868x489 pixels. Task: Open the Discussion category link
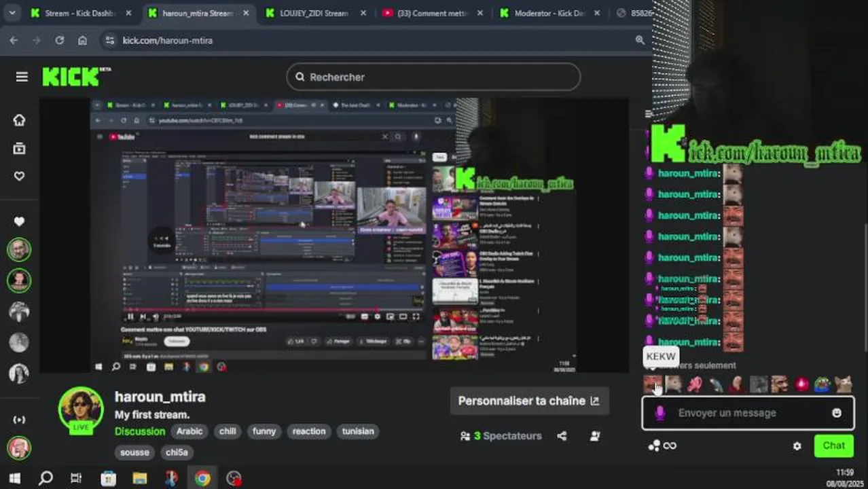(140, 431)
